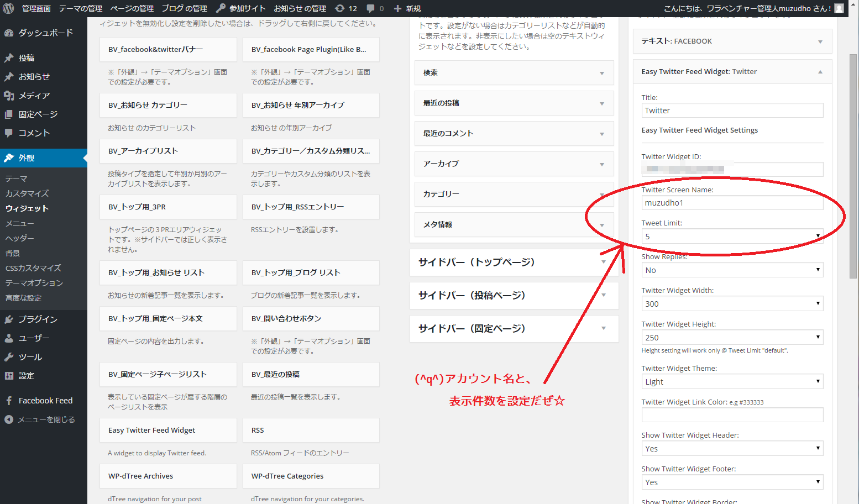Select the 外観 sidebar section
This screenshot has height=504, width=859.
[x=44, y=158]
